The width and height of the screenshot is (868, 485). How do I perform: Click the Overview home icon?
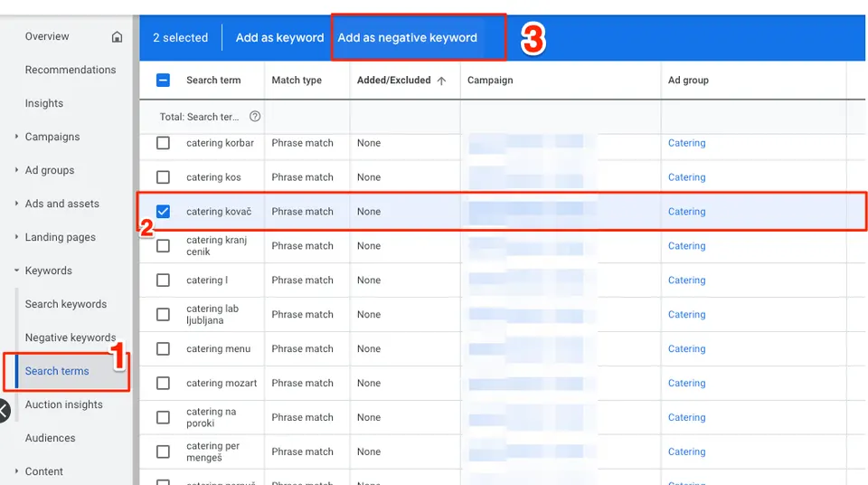[x=117, y=36]
